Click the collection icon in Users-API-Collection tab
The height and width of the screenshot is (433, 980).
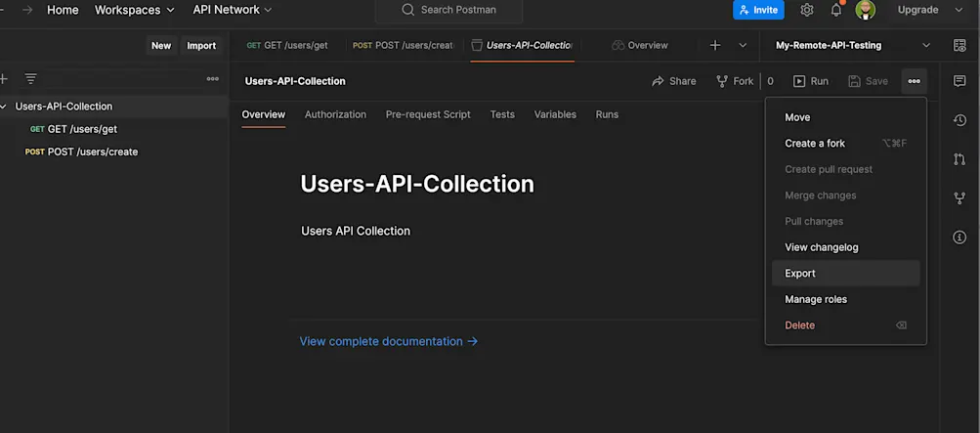tap(477, 45)
